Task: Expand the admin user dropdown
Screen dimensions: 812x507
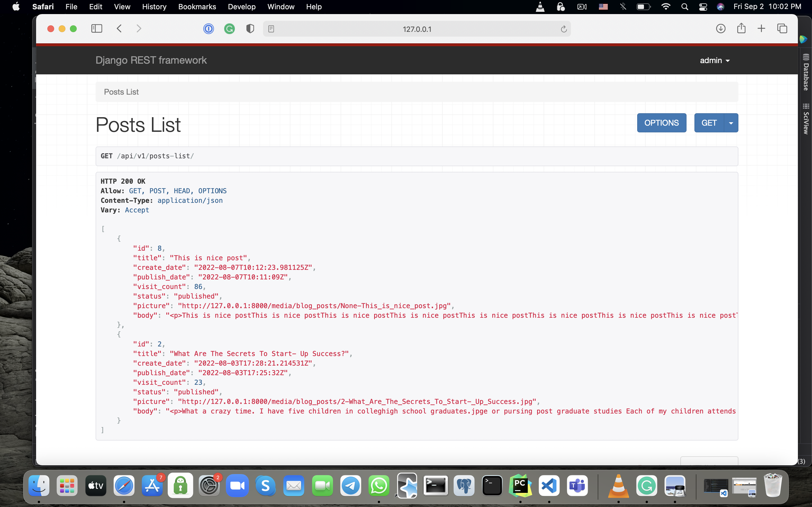Action: tap(715, 60)
